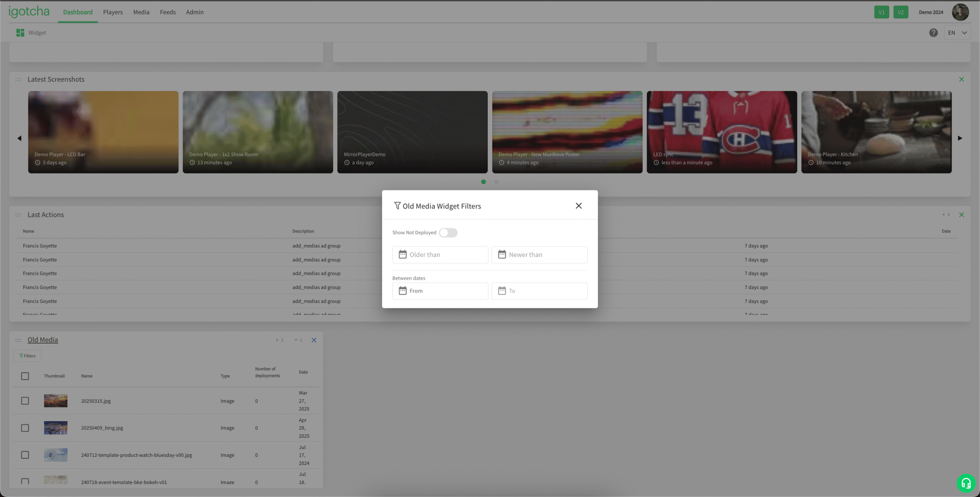The width and height of the screenshot is (980, 497).
Task: Open MirrorPlayerDemo screenshot
Action: 412,132
